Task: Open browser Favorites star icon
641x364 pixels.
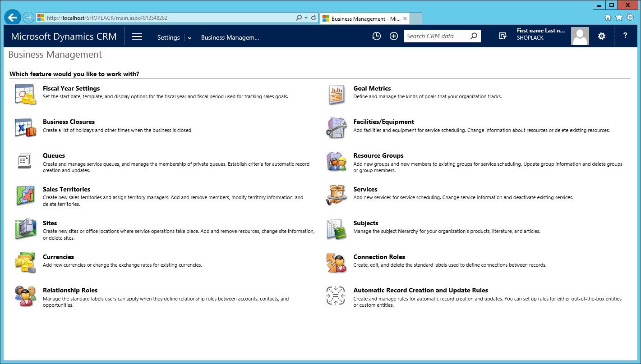Action: (619, 18)
